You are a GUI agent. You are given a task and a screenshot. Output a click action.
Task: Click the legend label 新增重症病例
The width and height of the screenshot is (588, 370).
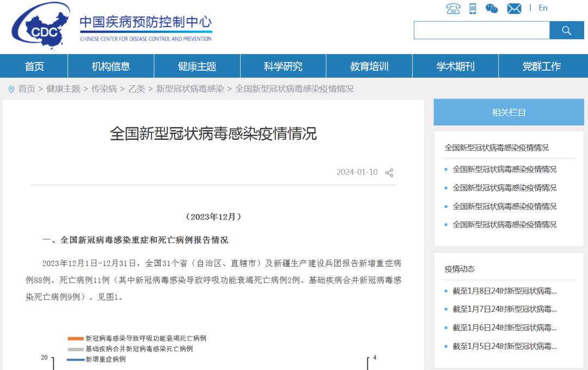[106, 360]
